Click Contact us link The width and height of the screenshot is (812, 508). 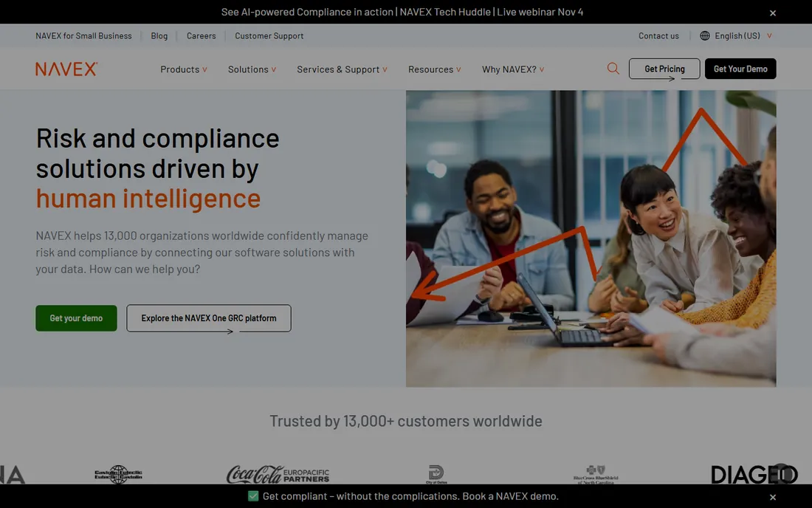click(x=658, y=35)
